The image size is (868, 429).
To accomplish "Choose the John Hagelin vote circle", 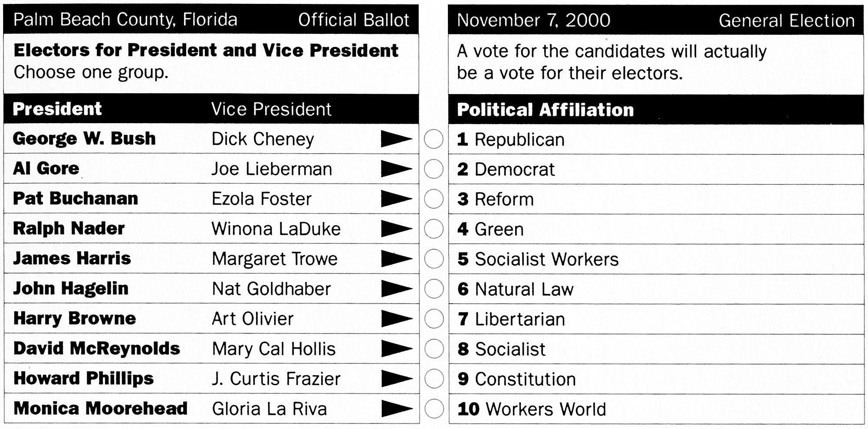I will (434, 289).
